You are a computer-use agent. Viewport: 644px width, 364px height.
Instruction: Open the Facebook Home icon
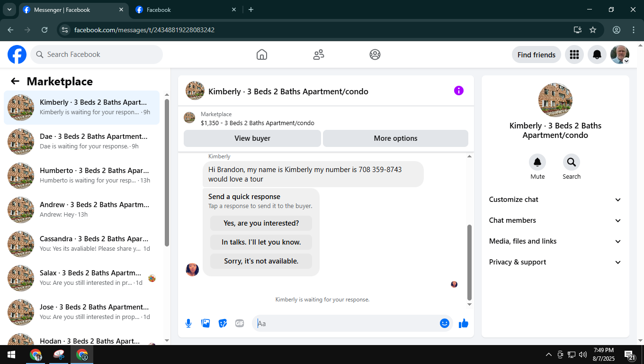coord(262,55)
